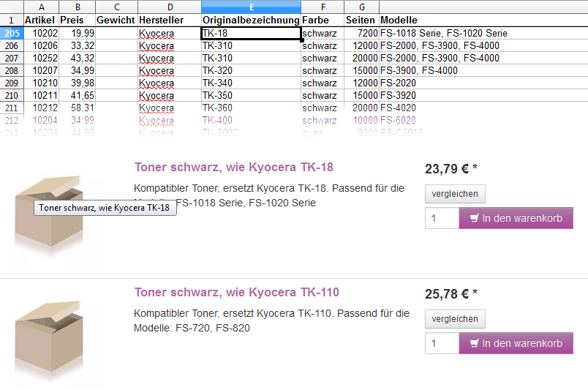Select article number cell 10252
Image resolution: width=588 pixels, height=390 pixels.
tap(41, 59)
